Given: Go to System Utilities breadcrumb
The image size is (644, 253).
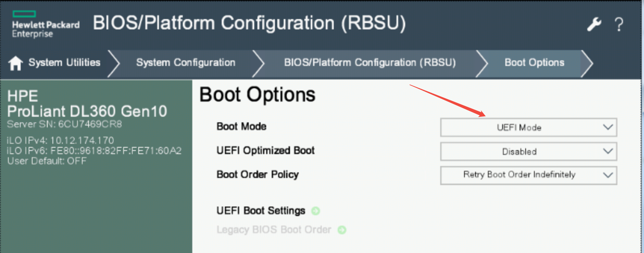Looking at the screenshot, I should coord(64,63).
